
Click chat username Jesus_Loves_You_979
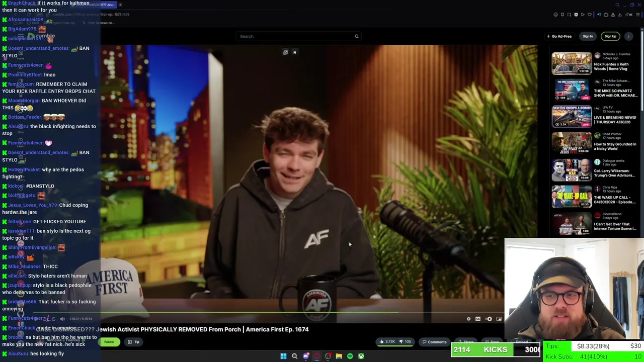point(32,205)
